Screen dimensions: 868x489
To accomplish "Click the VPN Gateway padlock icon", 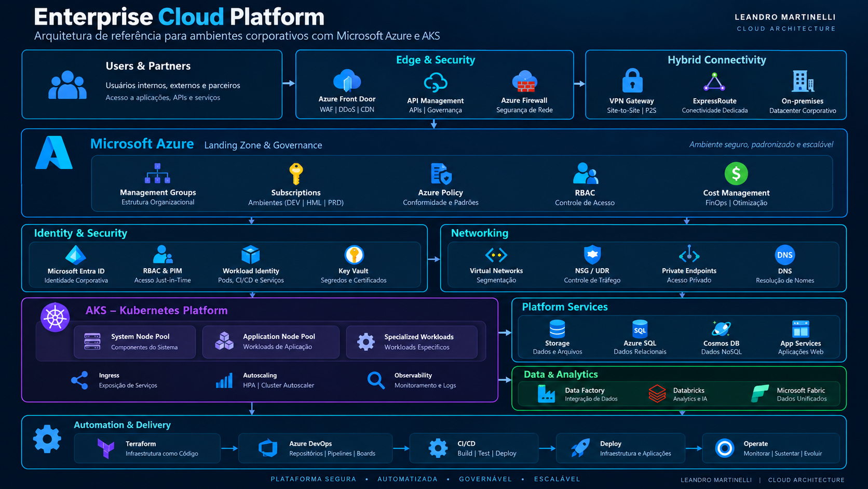I will pyautogui.click(x=632, y=81).
